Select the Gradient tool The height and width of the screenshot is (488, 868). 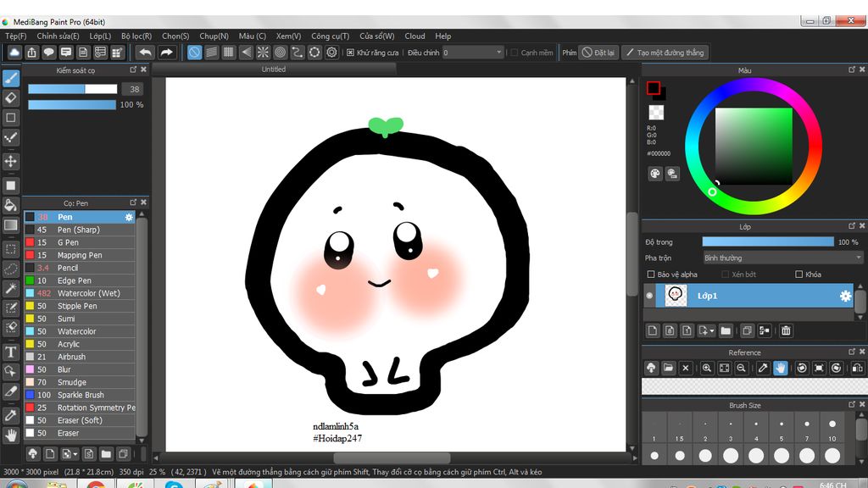coord(11,225)
